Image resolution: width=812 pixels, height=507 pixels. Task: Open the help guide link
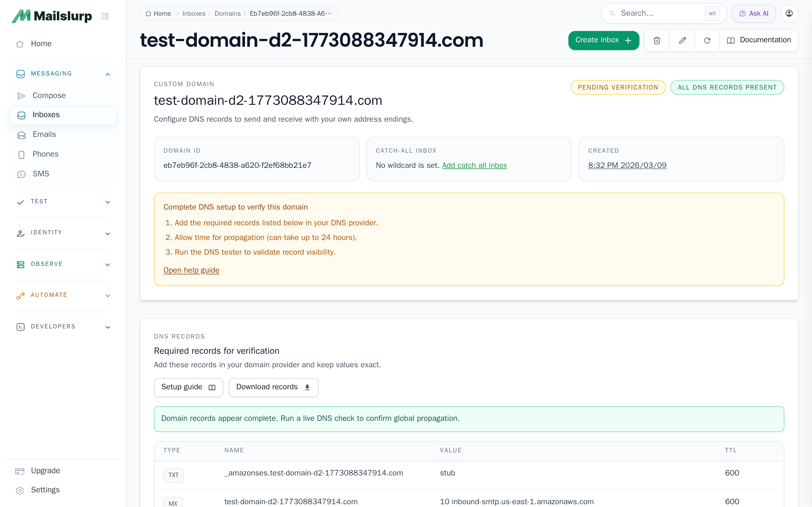pos(191,270)
